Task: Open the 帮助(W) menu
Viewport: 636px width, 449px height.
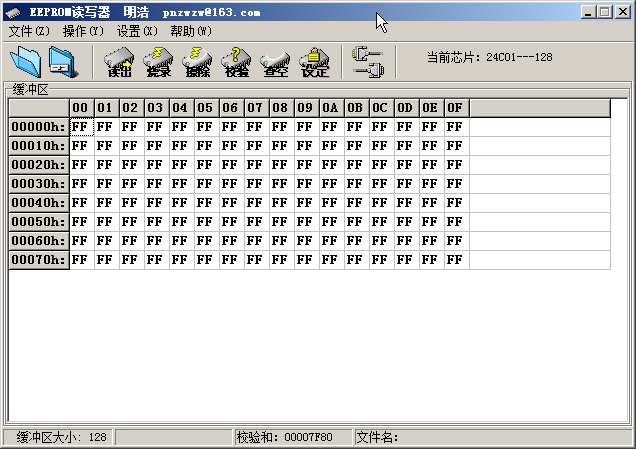Action: coord(191,31)
